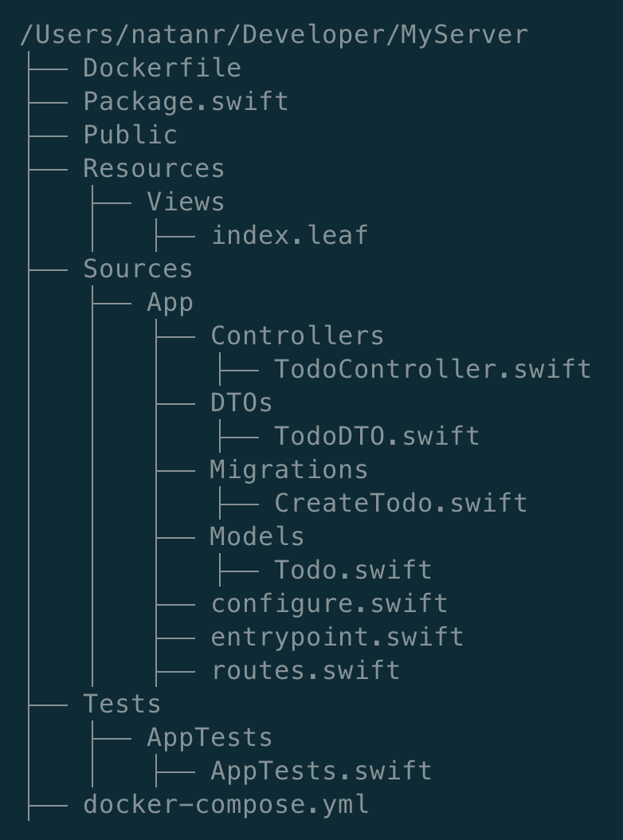Open configure.swift
Screen dimensions: 623x840
coord(329,604)
